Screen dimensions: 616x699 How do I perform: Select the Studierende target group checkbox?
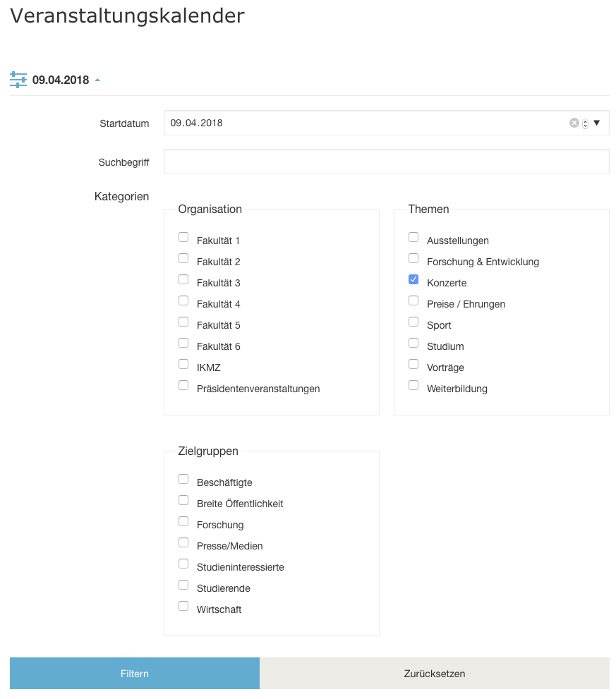tap(183, 585)
